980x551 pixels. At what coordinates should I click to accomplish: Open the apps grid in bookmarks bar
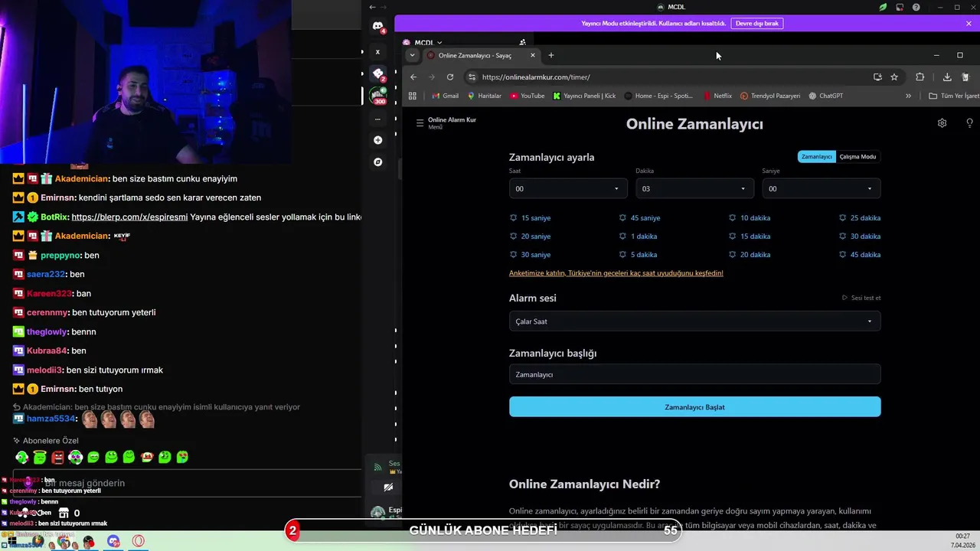[x=413, y=96]
